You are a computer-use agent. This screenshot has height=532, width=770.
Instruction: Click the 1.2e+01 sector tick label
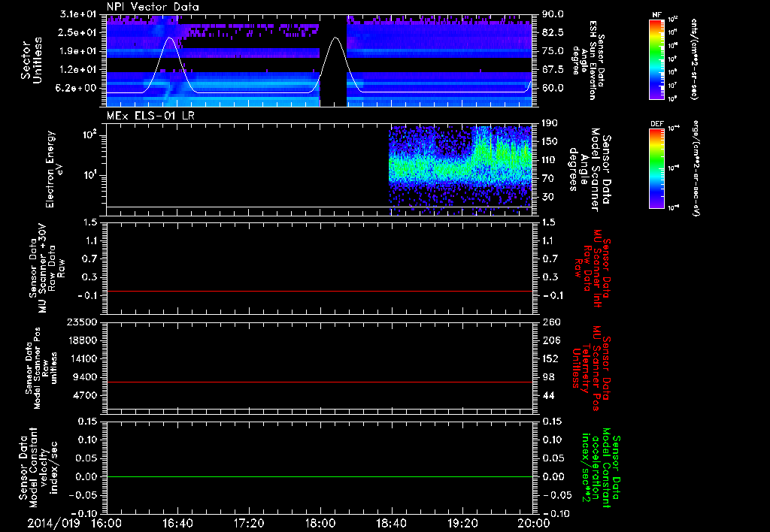78,70
